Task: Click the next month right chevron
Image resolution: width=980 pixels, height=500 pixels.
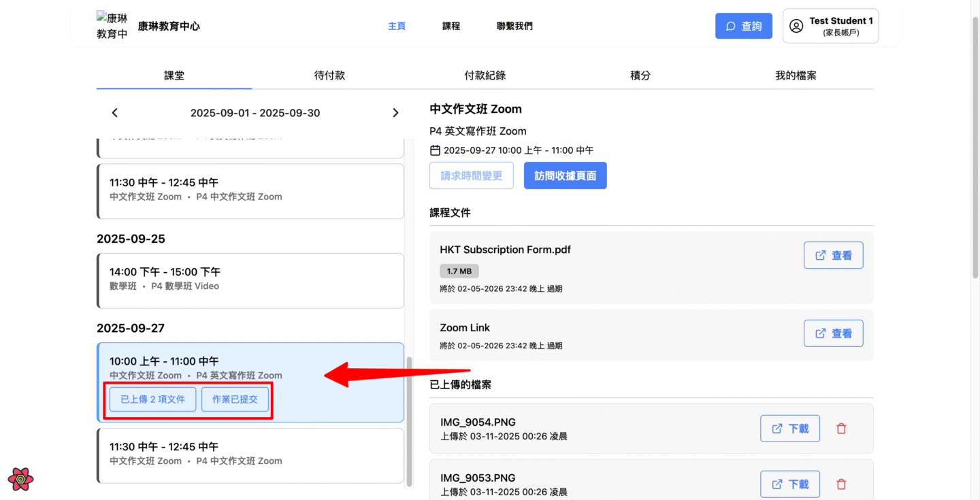Action: click(395, 113)
